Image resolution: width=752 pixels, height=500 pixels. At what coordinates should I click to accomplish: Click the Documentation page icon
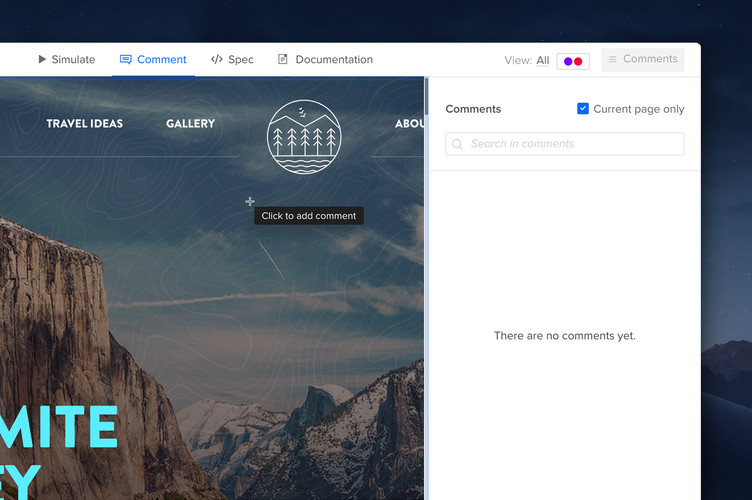[282, 59]
